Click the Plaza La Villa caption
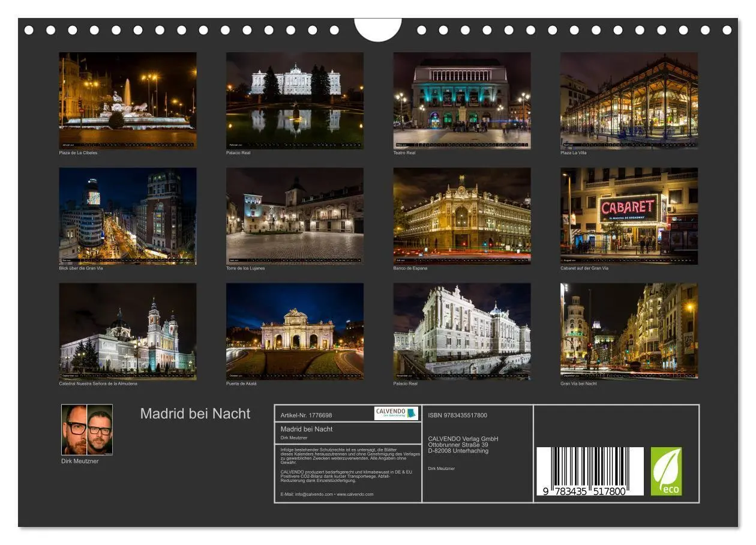The height and width of the screenshot is (545, 756). 574,153
